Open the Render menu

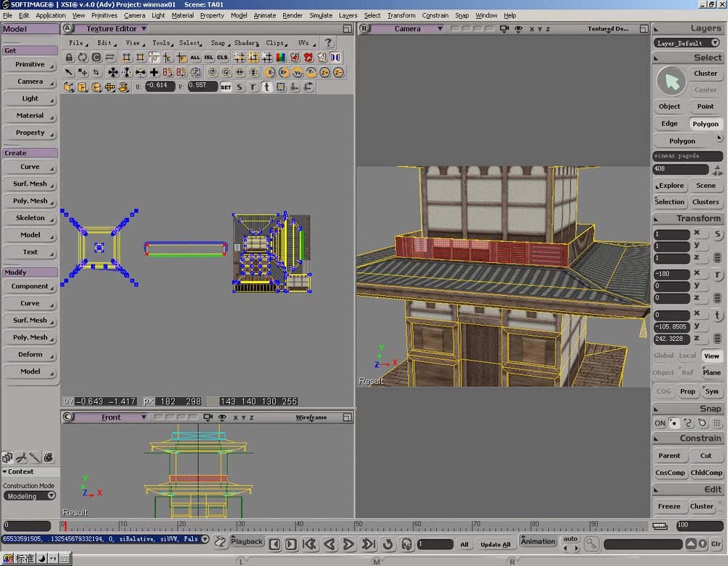292,15
